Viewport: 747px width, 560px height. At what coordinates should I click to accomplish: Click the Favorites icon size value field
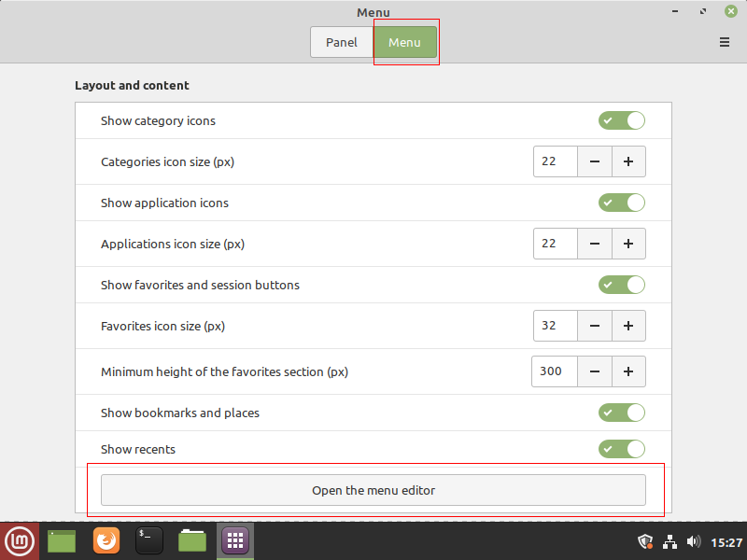point(556,326)
